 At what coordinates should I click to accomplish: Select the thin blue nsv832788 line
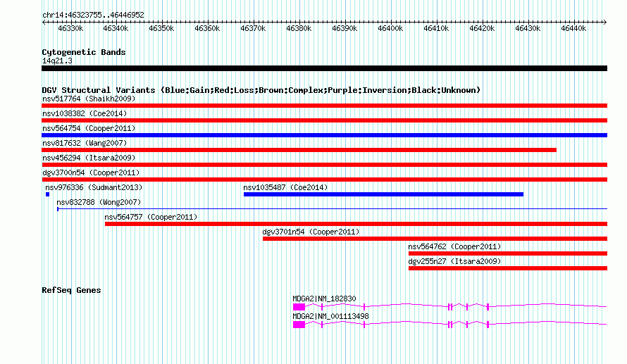(332, 208)
